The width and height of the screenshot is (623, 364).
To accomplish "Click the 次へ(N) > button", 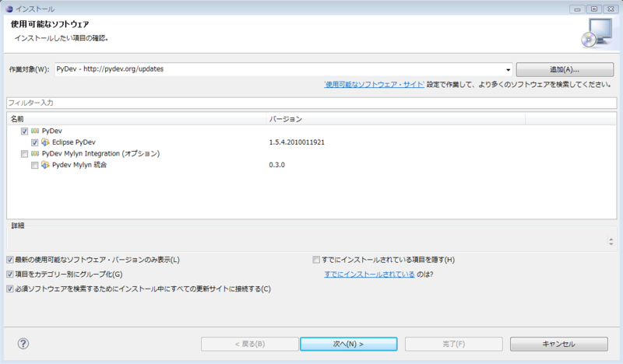I will pyautogui.click(x=348, y=344).
